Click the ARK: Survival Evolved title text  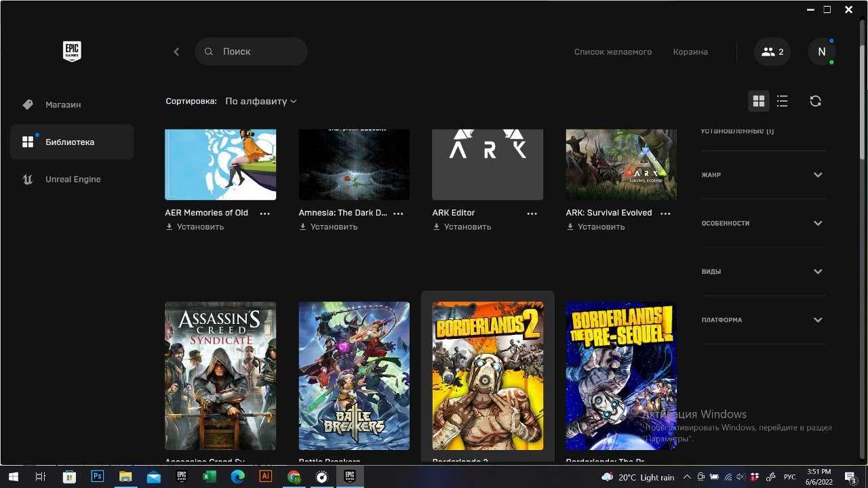click(x=609, y=213)
